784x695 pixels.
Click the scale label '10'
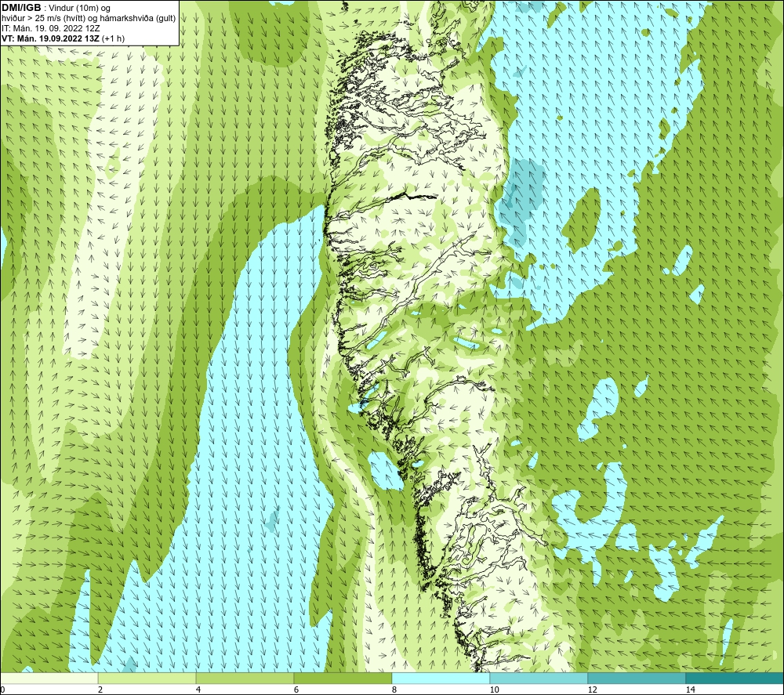coord(494,690)
